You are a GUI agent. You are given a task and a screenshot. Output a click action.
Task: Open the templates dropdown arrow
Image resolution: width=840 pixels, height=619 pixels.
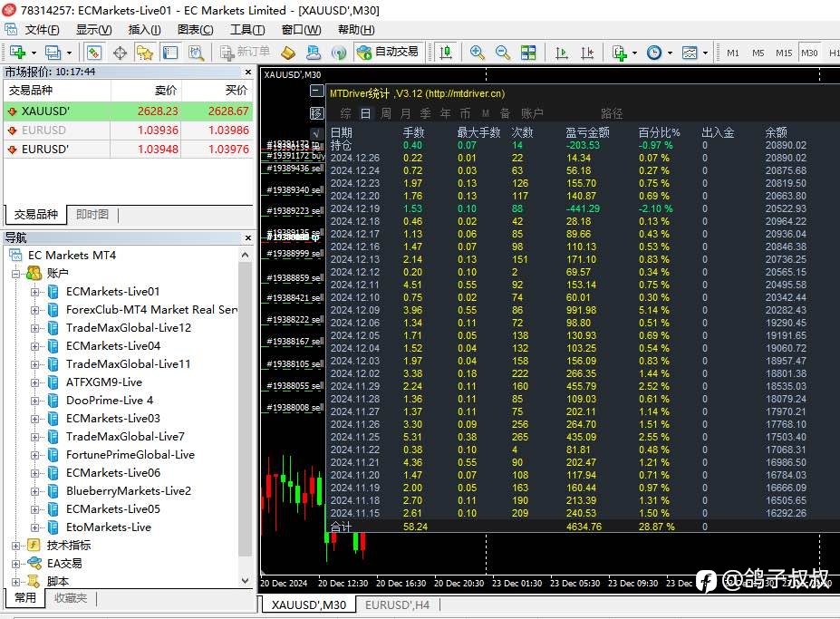click(x=706, y=53)
